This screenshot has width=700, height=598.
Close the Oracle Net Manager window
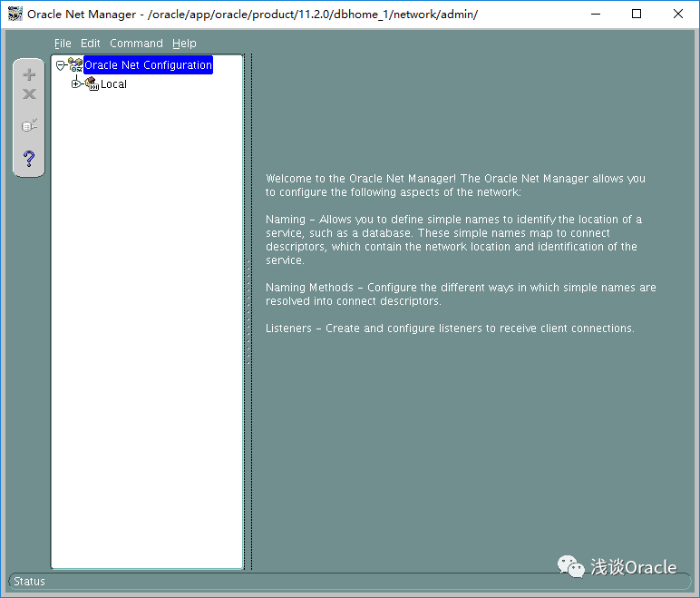[678, 14]
